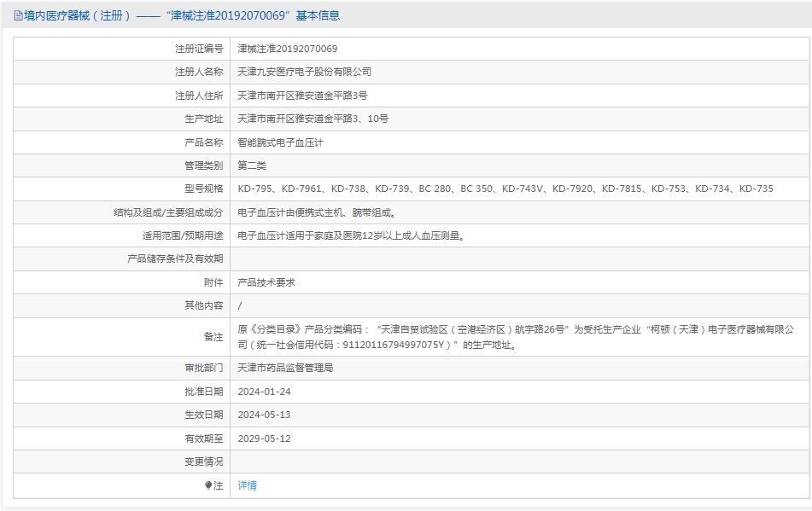Select the 有效期至 label

click(204, 438)
